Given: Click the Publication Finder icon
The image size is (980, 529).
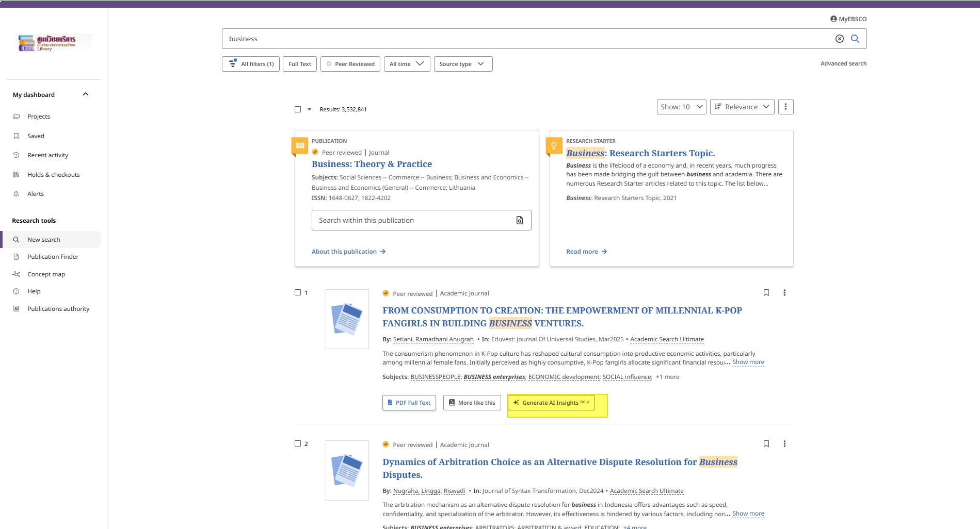Looking at the screenshot, I should tap(16, 257).
